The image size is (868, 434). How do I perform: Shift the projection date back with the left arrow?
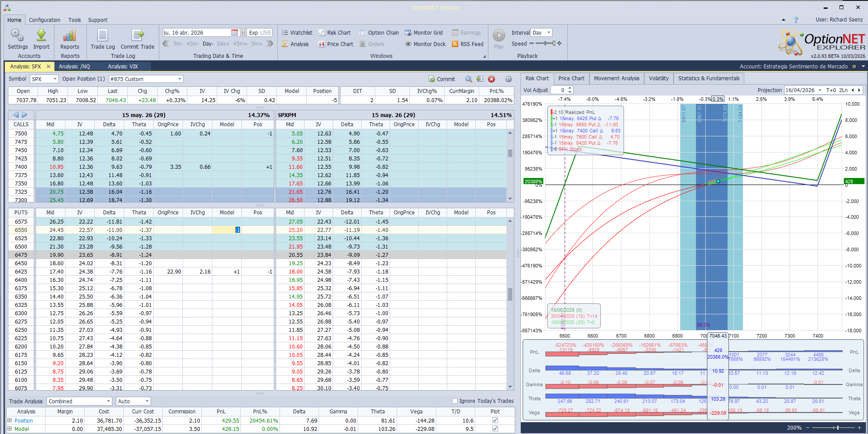[853, 90]
